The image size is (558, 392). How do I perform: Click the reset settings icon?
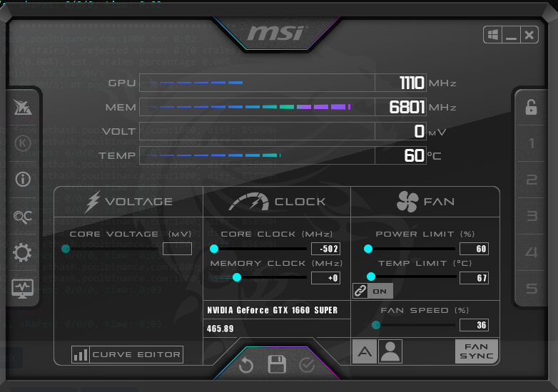tap(246, 365)
